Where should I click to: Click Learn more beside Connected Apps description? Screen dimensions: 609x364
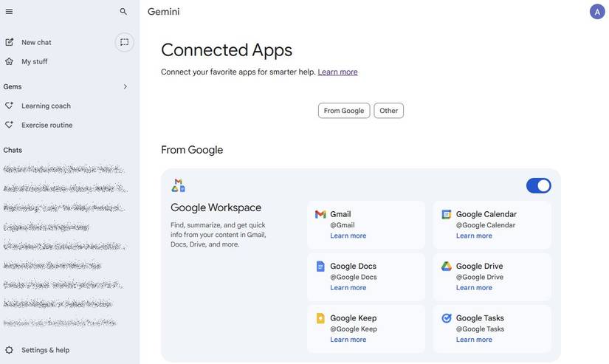337,72
